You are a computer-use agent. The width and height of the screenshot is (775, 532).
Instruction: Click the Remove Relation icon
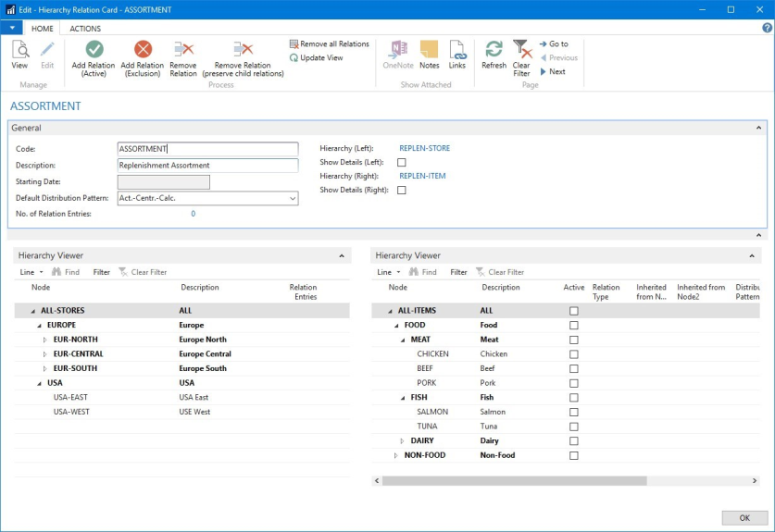pos(183,50)
